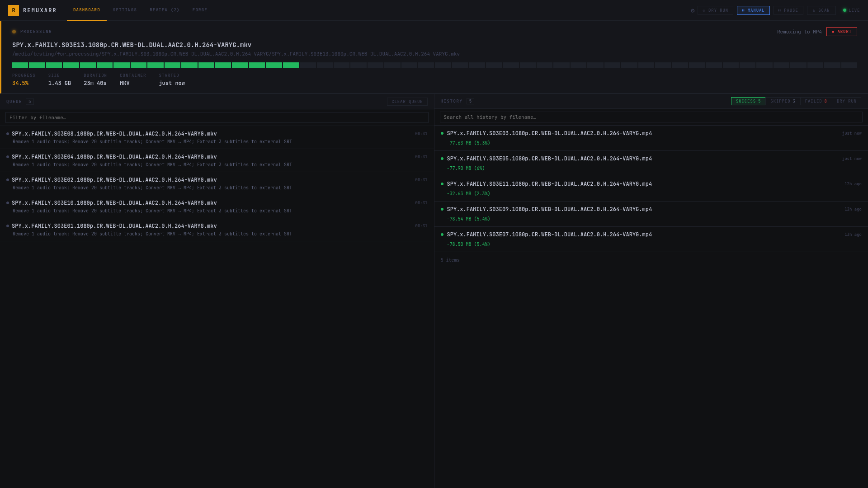
Task: Open the Forge tab
Action: 200,10
